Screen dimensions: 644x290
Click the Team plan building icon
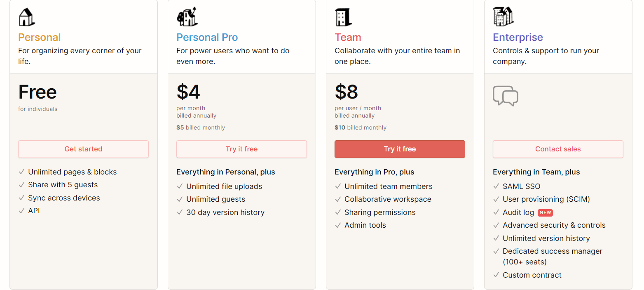[x=343, y=17]
